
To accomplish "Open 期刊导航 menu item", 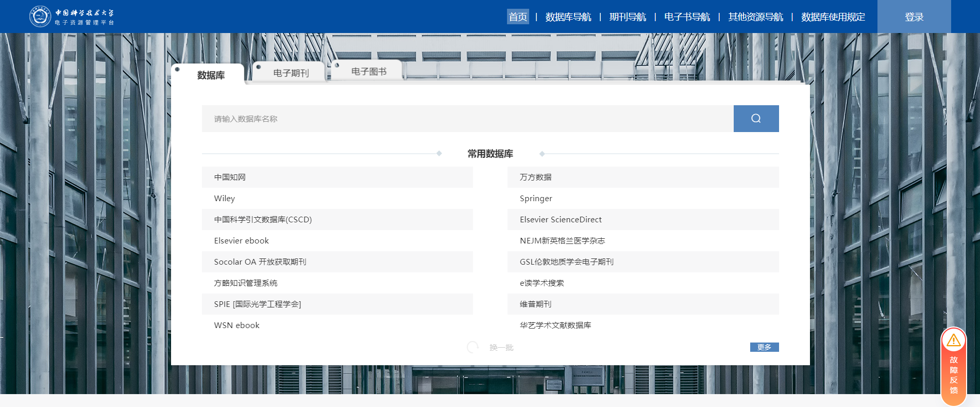I will tap(627, 17).
